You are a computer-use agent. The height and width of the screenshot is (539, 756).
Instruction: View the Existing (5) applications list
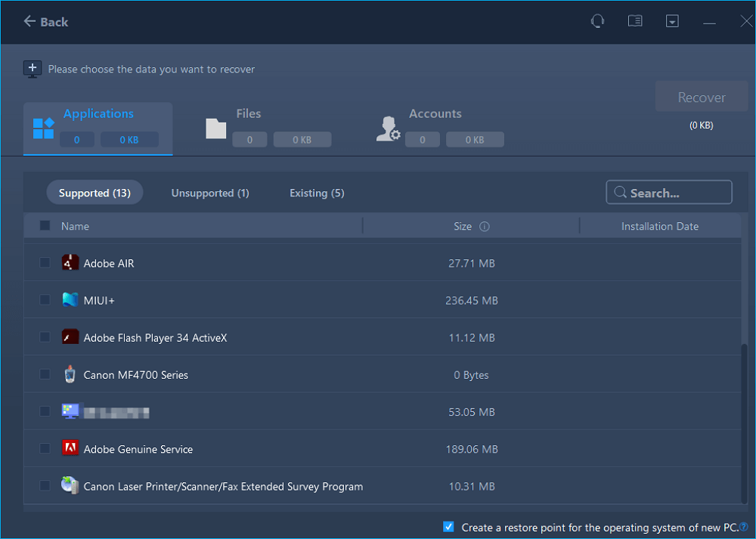click(317, 194)
